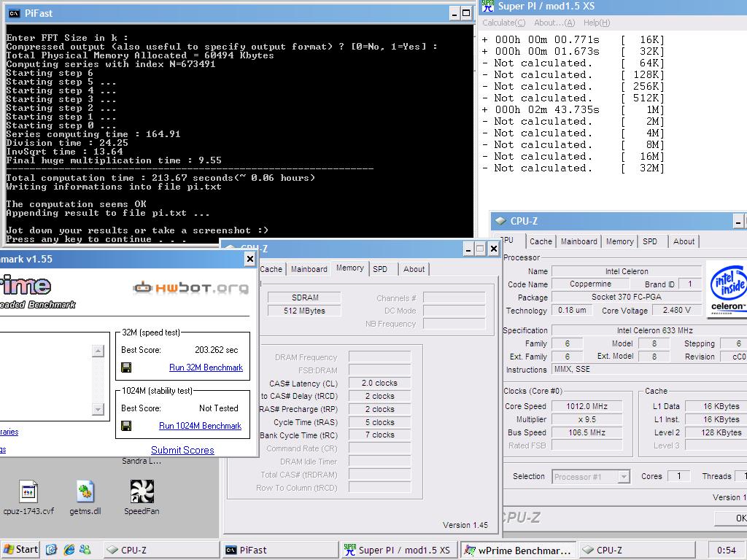Click the taskbar clock showing 0:54

727,550
